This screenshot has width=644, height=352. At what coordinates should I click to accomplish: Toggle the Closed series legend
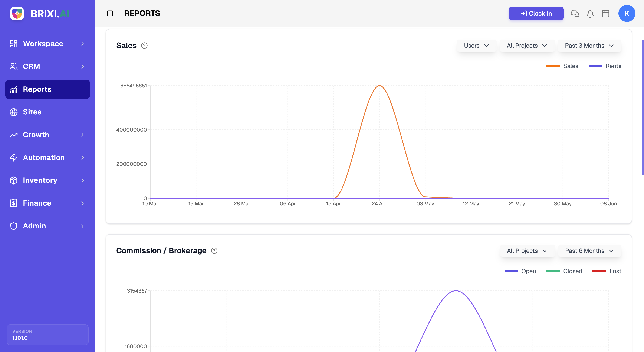point(564,271)
